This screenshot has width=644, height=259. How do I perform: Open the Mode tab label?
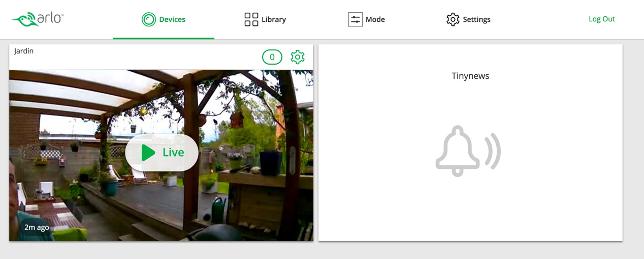[x=375, y=19]
